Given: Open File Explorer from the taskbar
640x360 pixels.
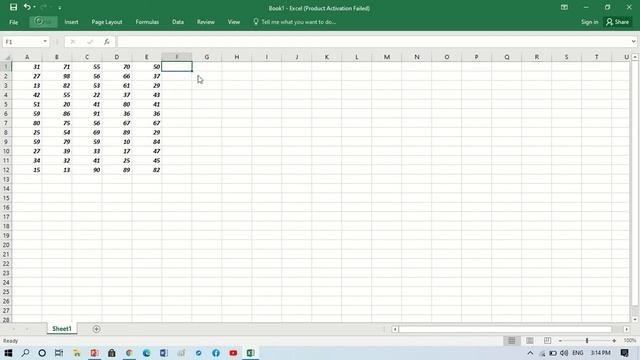Looking at the screenshot, I should coord(77,353).
